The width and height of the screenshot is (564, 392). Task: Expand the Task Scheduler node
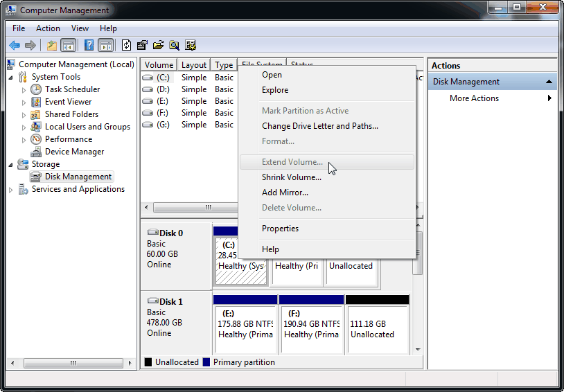[24, 90]
